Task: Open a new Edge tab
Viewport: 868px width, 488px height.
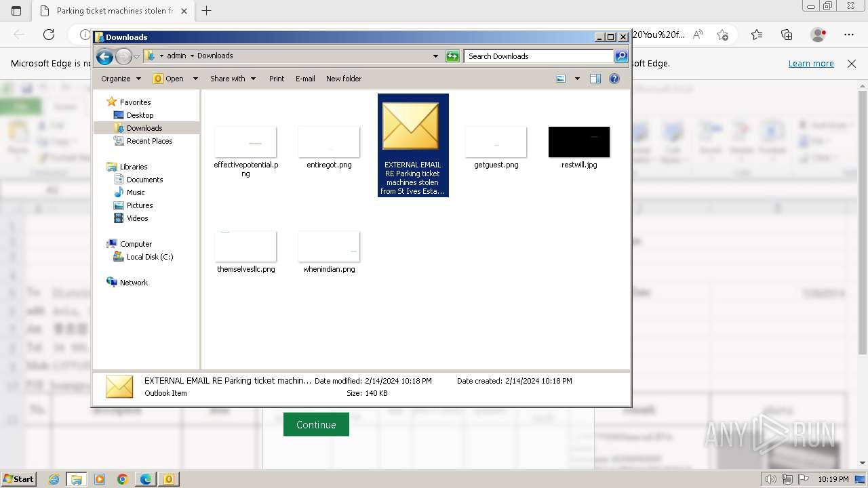Action: pos(207,11)
